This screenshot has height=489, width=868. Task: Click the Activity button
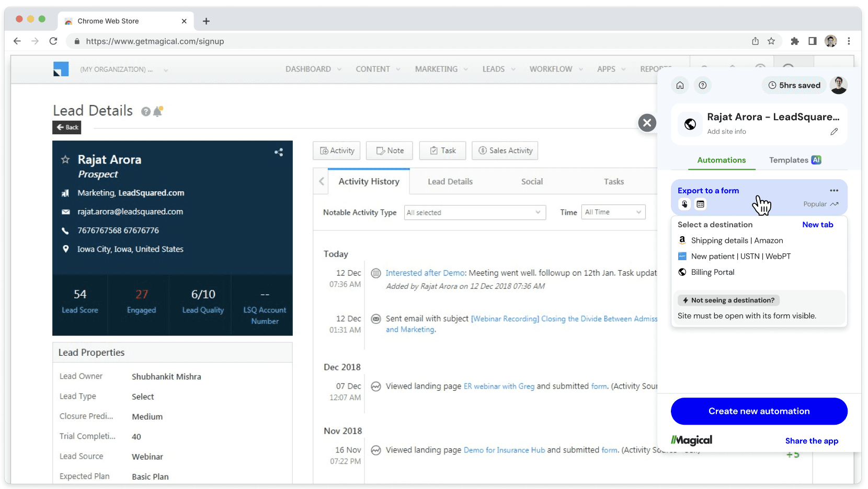337,150
